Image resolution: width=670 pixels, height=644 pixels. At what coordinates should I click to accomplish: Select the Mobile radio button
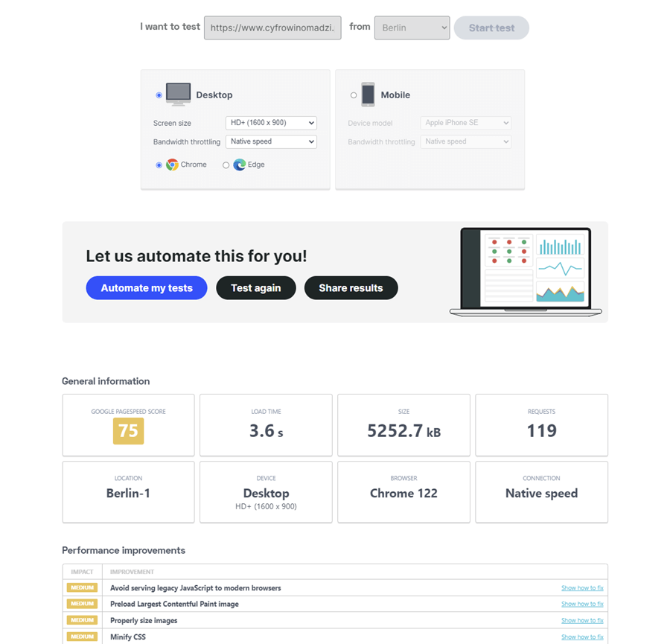tap(354, 95)
